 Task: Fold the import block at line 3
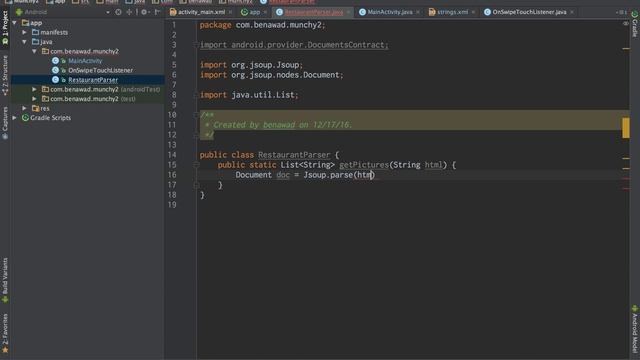[196, 45]
